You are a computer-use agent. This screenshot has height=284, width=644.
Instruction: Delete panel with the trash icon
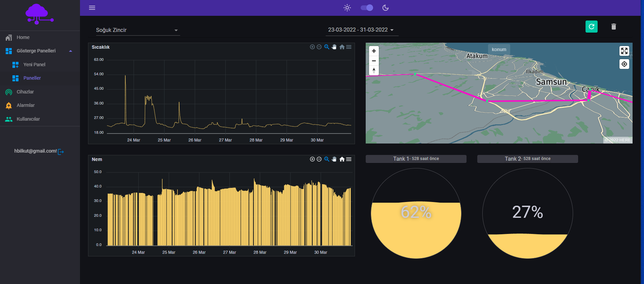coord(614,27)
